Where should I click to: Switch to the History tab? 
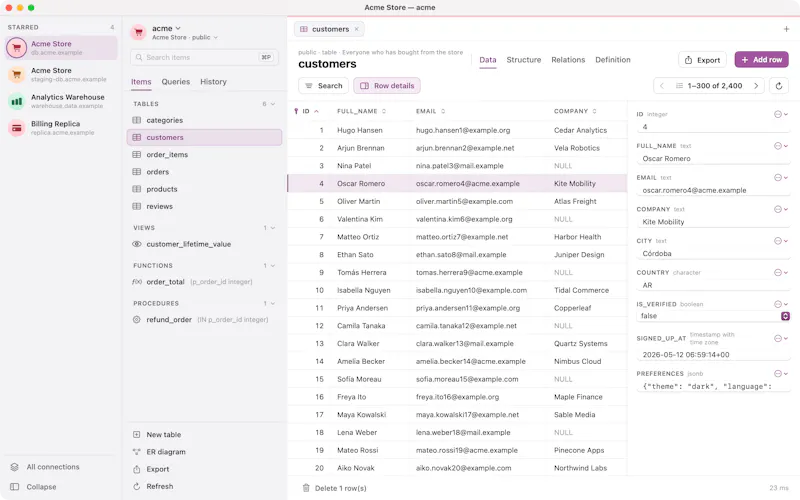(x=213, y=82)
